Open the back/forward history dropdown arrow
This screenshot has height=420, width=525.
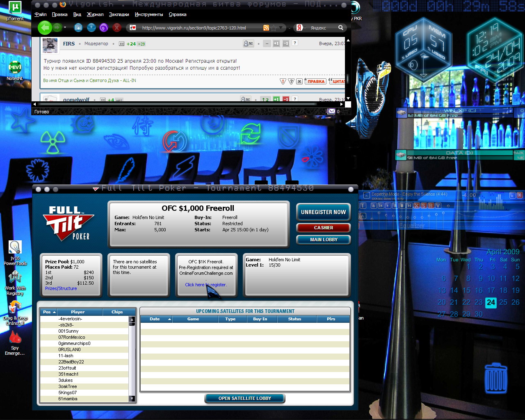click(x=65, y=27)
